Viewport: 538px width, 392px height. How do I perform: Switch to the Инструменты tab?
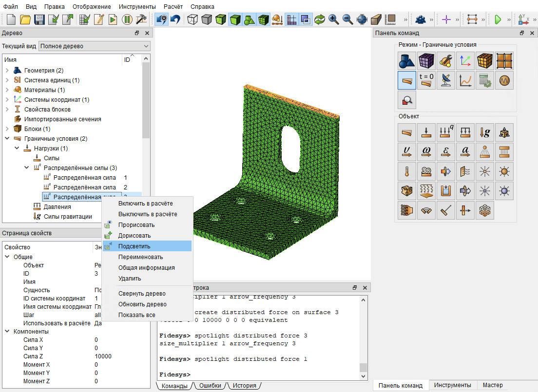pos(452,385)
